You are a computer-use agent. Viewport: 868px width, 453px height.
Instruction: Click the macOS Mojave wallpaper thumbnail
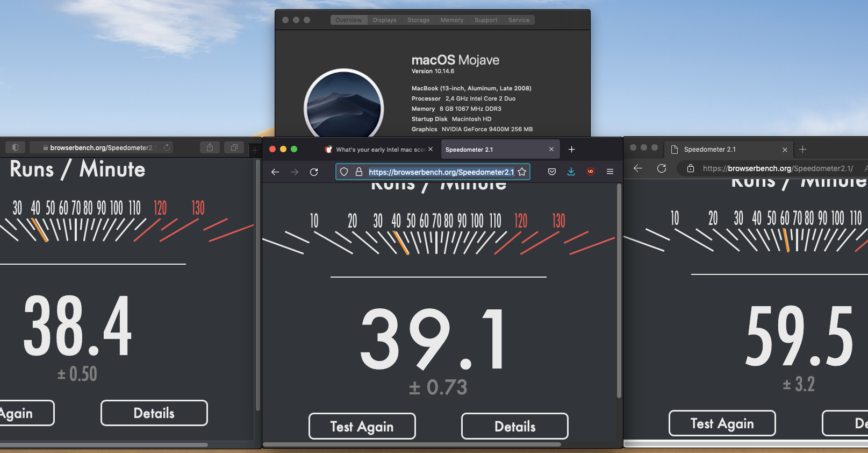pyautogui.click(x=344, y=103)
